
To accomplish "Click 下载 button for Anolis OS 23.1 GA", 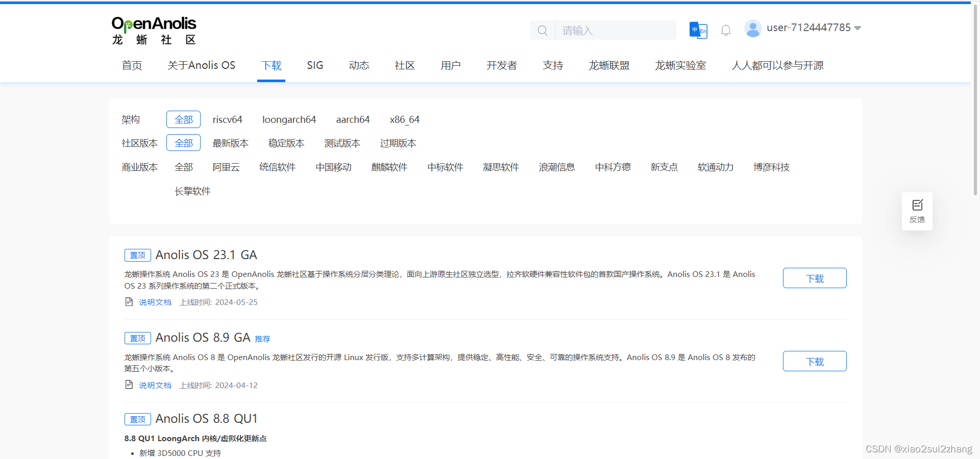I will tap(815, 278).
